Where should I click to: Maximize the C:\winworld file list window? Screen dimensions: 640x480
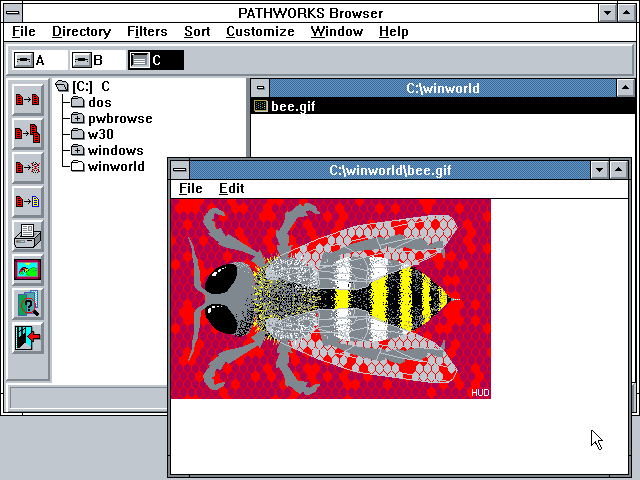[625, 88]
